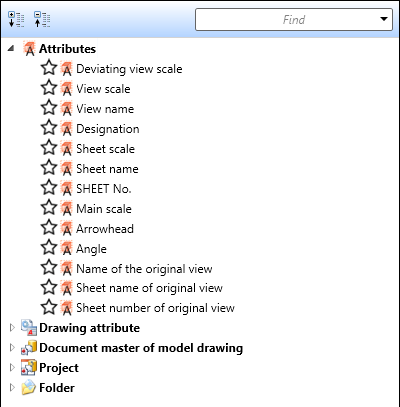
Task: Toggle favorite star for Angle
Action: [x=49, y=248]
